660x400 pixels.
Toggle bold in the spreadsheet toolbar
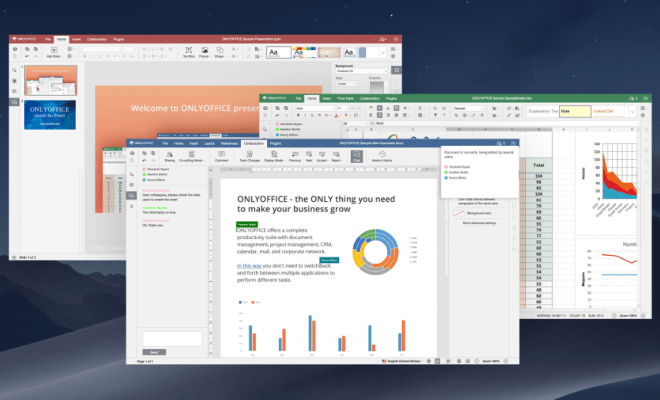tap(298, 115)
